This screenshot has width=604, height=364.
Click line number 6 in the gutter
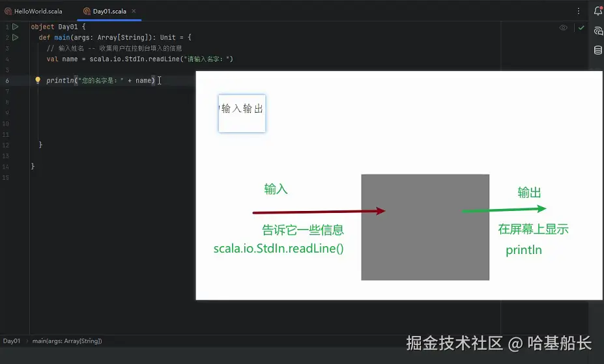[7, 81]
